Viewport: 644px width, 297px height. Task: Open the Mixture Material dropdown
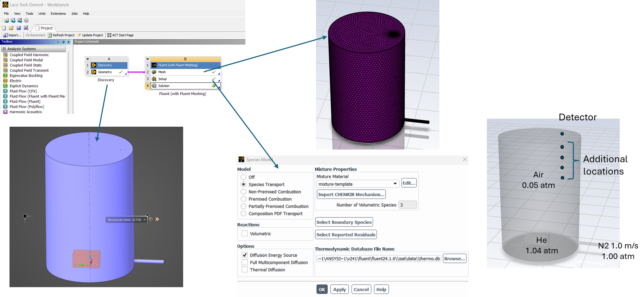pos(395,184)
